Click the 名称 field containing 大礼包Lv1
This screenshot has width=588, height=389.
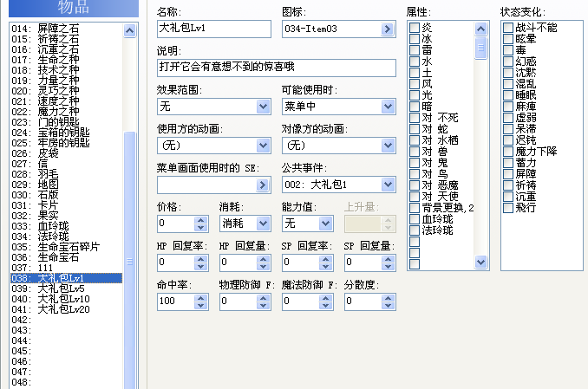coord(214,29)
